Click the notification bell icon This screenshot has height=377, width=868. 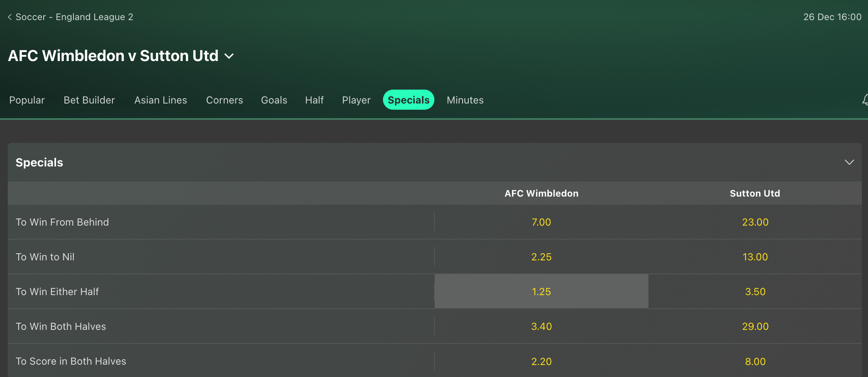tap(865, 100)
